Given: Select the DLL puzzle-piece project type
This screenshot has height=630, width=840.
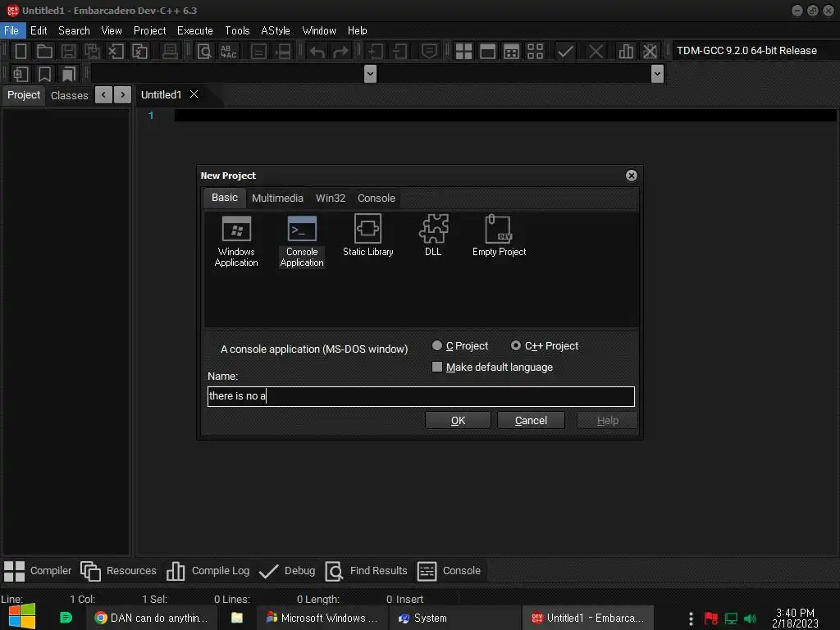Looking at the screenshot, I should pyautogui.click(x=433, y=235).
